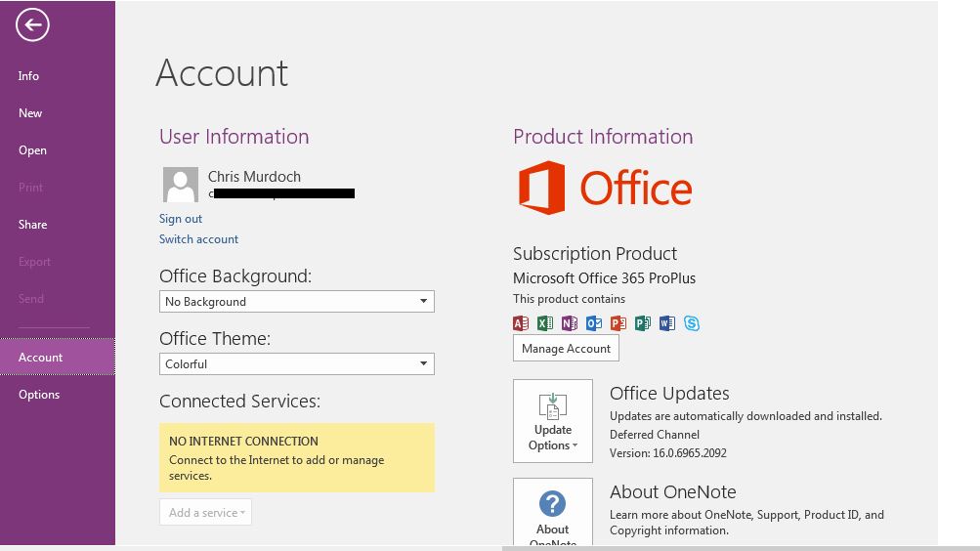Click the About OneNote heading
Screen dimensions: 980x551
[672, 491]
